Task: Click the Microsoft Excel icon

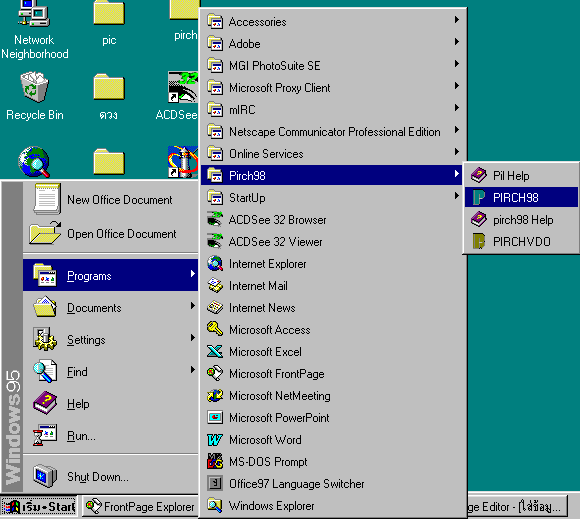Action: tap(215, 352)
